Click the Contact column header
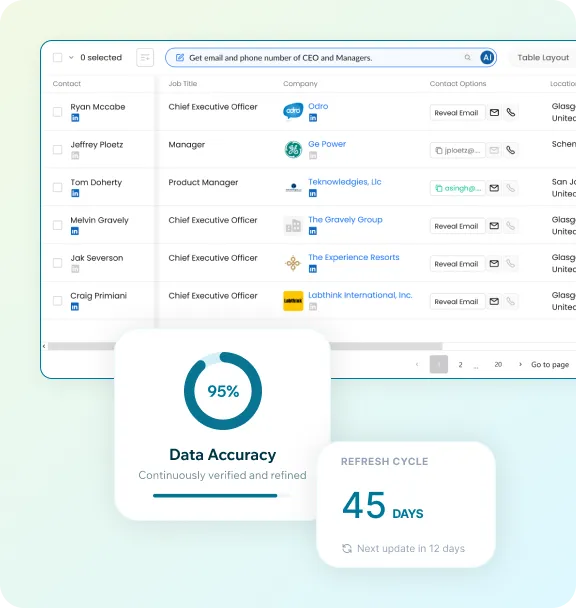 67,83
